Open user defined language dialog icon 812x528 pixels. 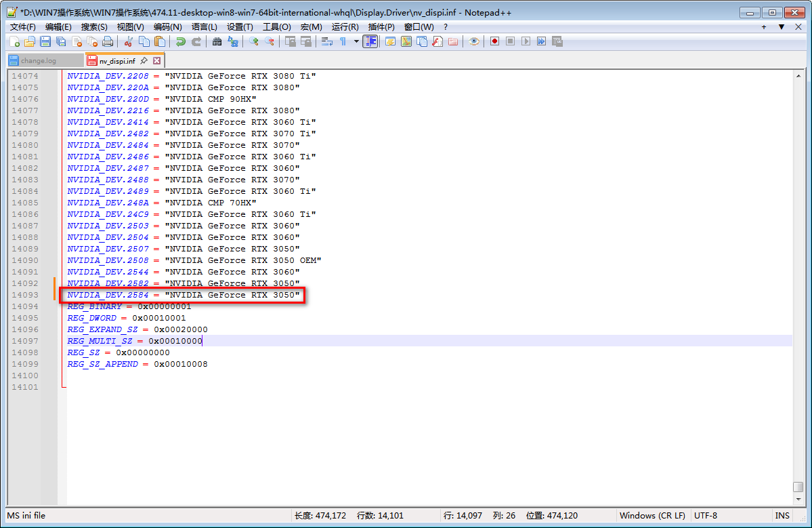390,41
